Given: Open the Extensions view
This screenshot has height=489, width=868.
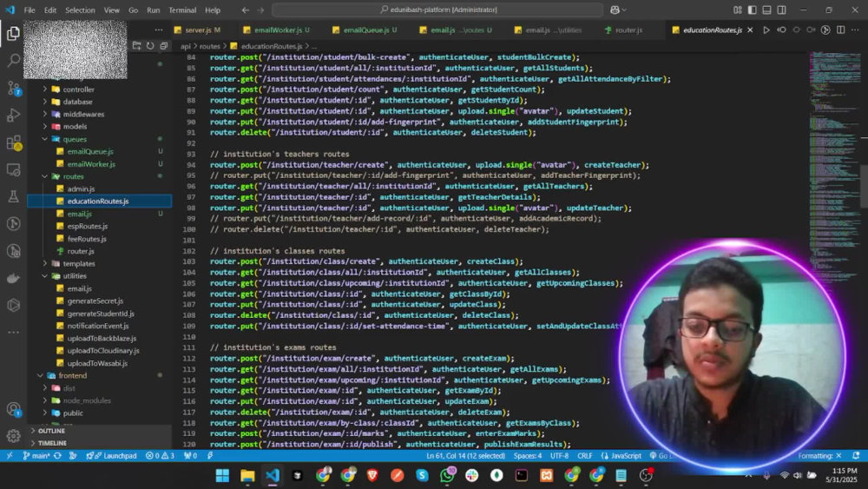Looking at the screenshot, I should (x=13, y=142).
